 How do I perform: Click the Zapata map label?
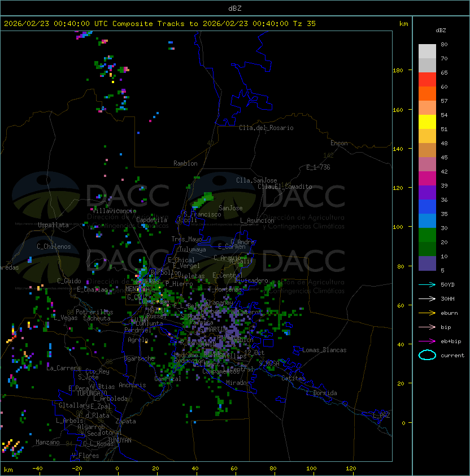(x=125, y=421)
